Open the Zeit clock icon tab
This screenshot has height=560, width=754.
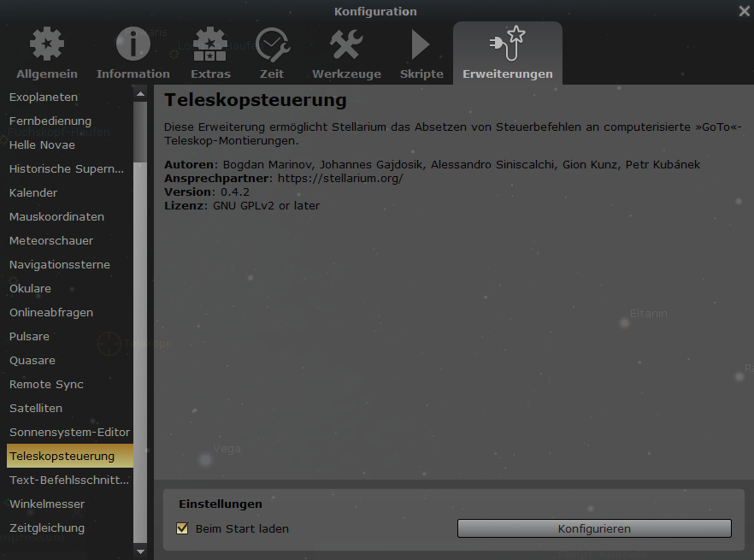pos(272,53)
